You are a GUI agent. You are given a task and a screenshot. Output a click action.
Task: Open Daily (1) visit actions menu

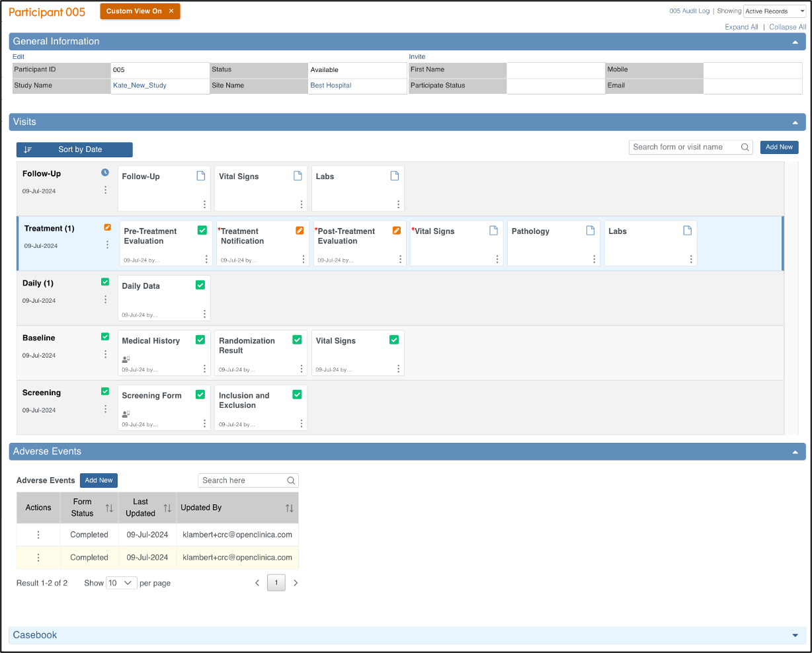point(105,299)
